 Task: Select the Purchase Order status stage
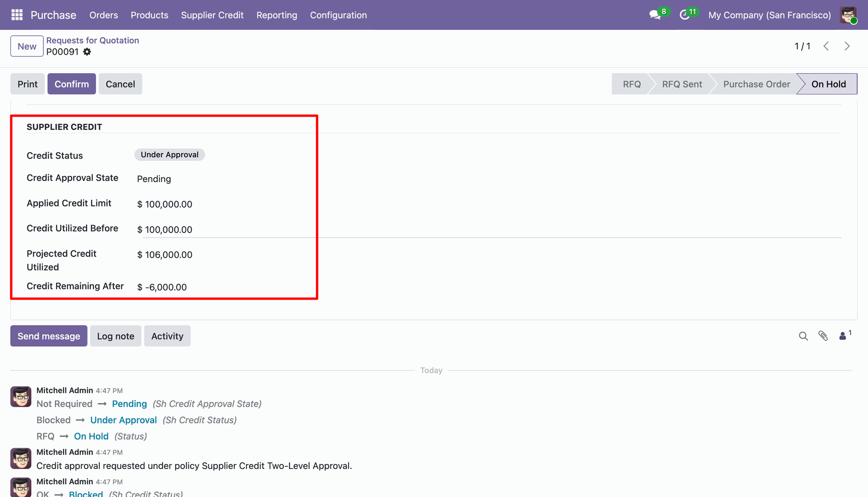(756, 84)
